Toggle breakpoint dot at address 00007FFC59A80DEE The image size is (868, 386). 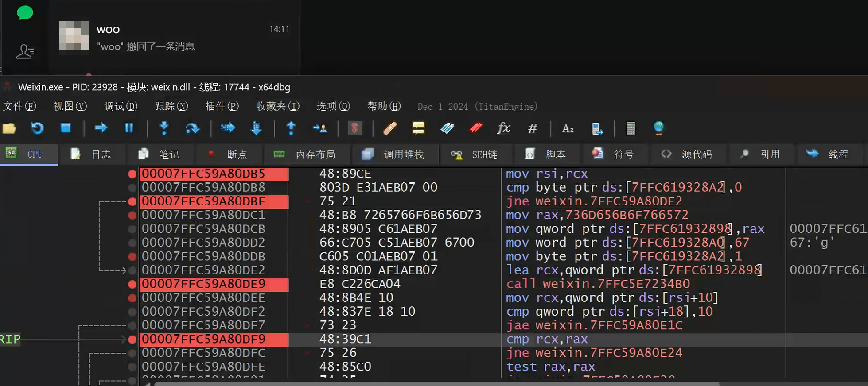132,298
